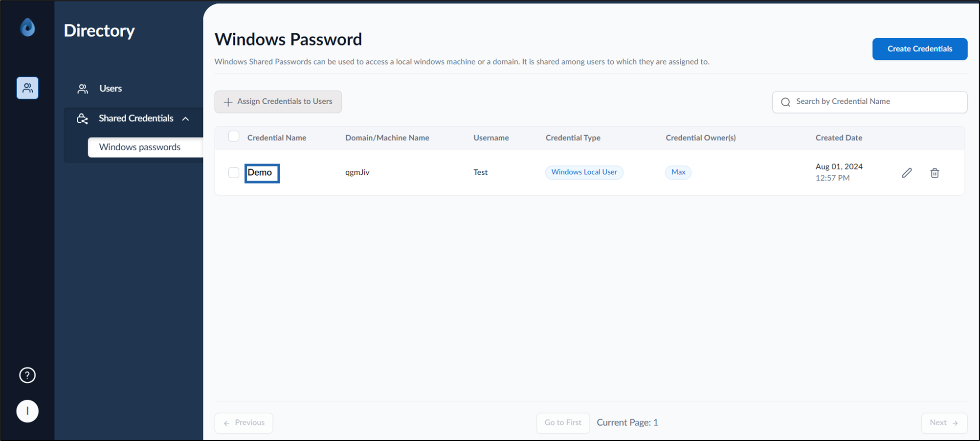Click the app logo icon
Screen dimensions: 980x441
[27, 27]
